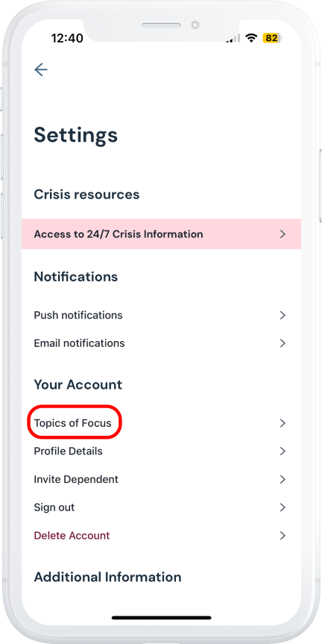Open Access to 24/7 Crisis Information
Image resolution: width=322 pixels, height=644 pixels.
pos(161,234)
